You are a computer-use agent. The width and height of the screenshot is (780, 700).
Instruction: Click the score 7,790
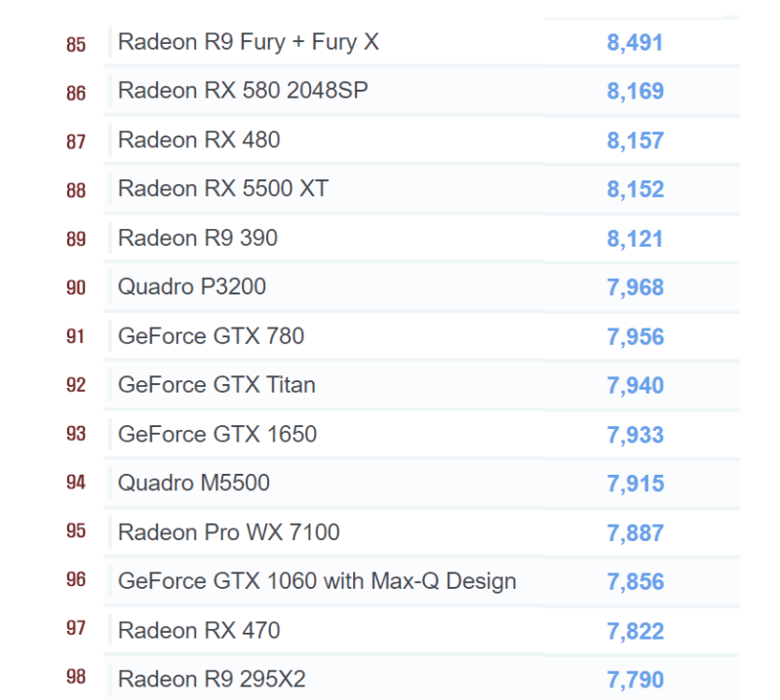click(636, 681)
